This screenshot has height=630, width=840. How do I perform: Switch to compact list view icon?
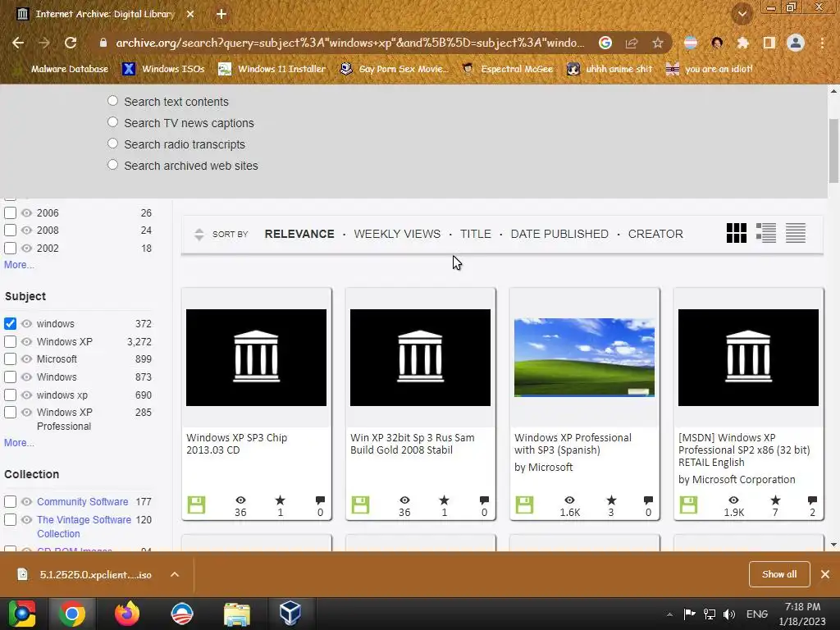pyautogui.click(x=796, y=233)
